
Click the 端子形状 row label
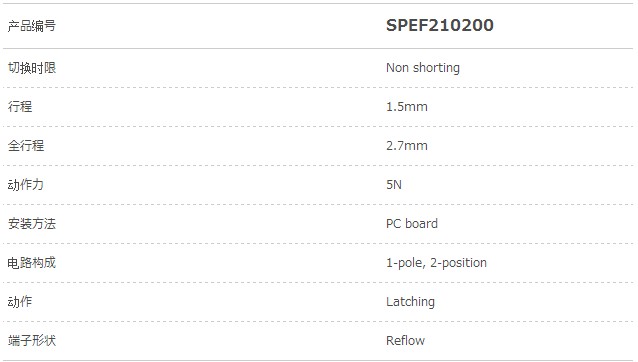(32, 340)
